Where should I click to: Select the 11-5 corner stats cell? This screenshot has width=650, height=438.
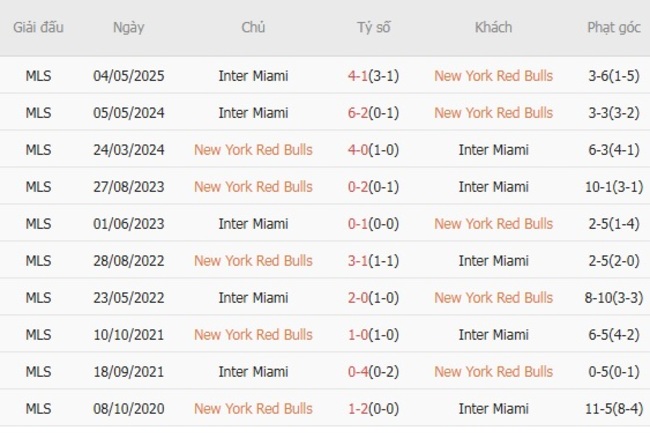click(x=614, y=409)
